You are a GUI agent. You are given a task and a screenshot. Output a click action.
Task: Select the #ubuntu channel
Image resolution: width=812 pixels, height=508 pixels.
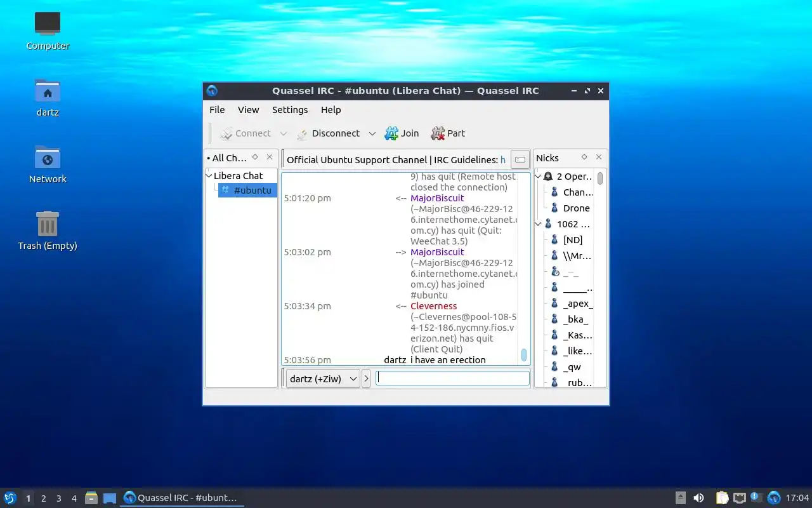pos(247,190)
